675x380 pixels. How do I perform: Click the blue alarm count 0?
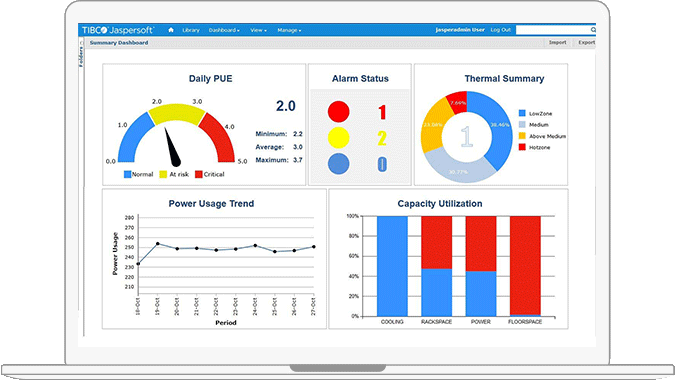382,164
